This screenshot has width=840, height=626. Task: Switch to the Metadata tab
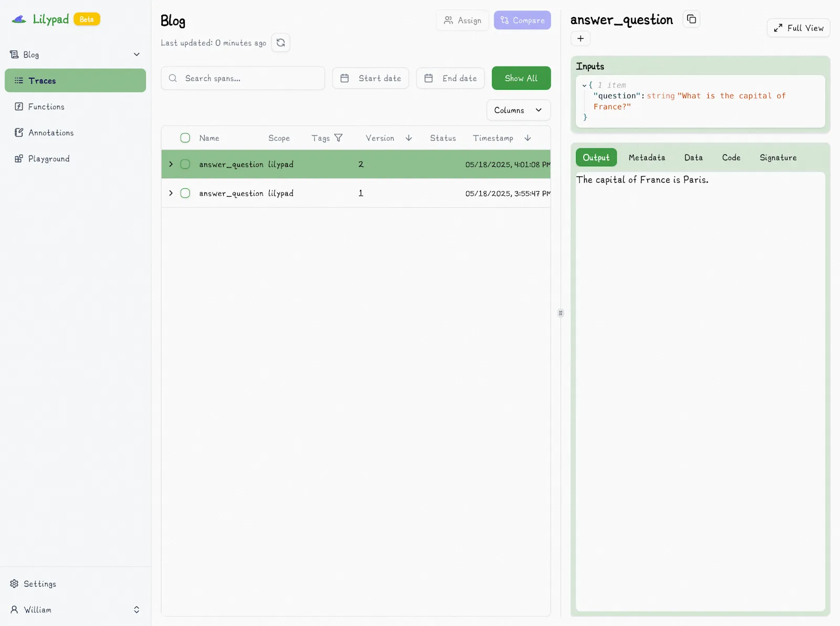pyautogui.click(x=647, y=157)
